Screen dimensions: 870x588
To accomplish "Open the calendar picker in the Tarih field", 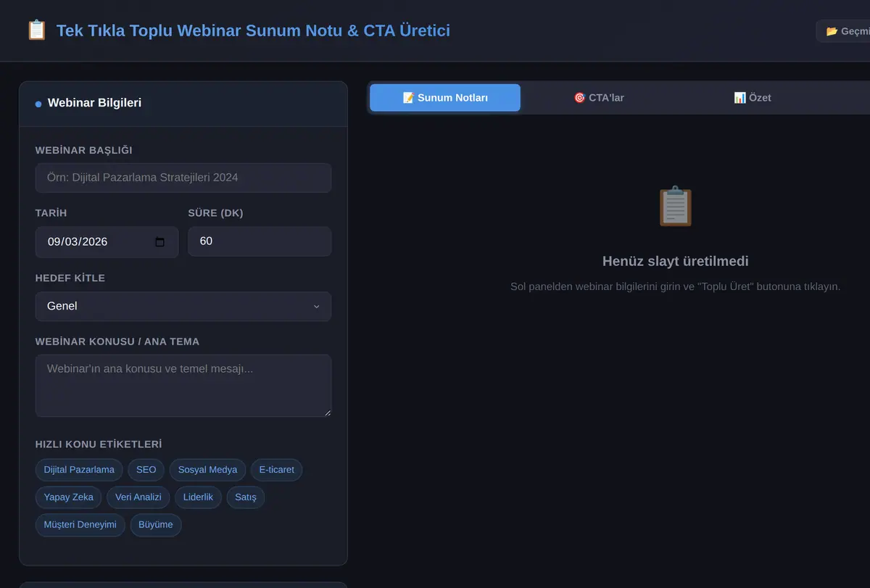I will pyautogui.click(x=160, y=242).
